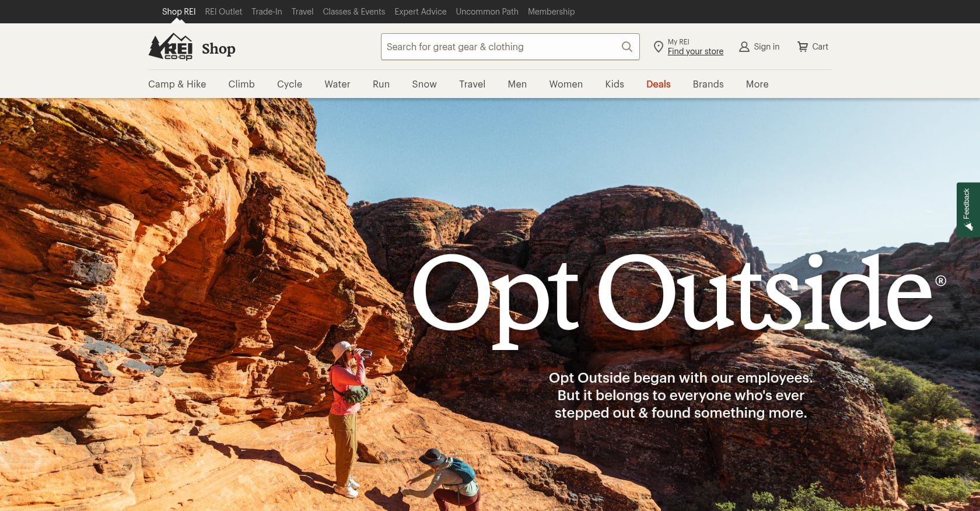Screen dimensions: 980x511
Task: Open the Cycle category menu
Action: point(289,84)
